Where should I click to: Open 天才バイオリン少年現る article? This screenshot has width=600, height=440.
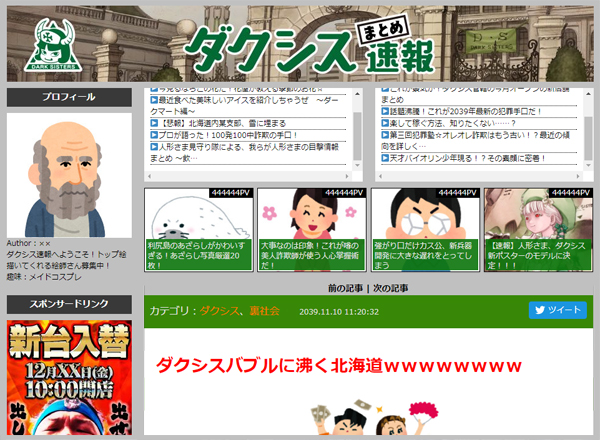(467, 158)
